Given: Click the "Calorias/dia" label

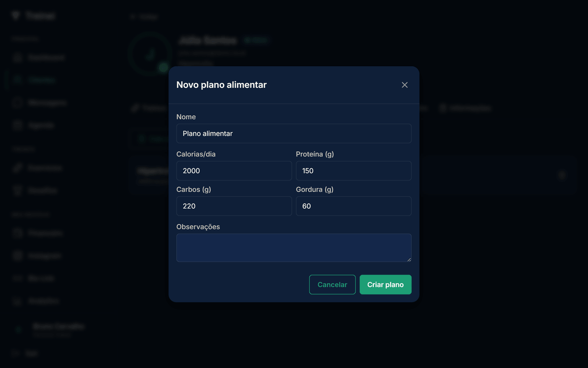Looking at the screenshot, I should 196,154.
